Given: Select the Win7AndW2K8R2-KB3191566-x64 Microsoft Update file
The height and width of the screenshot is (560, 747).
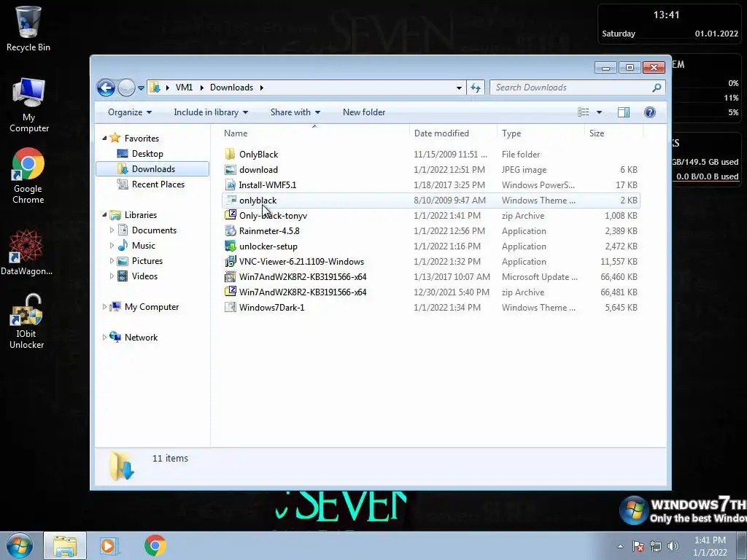Looking at the screenshot, I should [x=431, y=276].
